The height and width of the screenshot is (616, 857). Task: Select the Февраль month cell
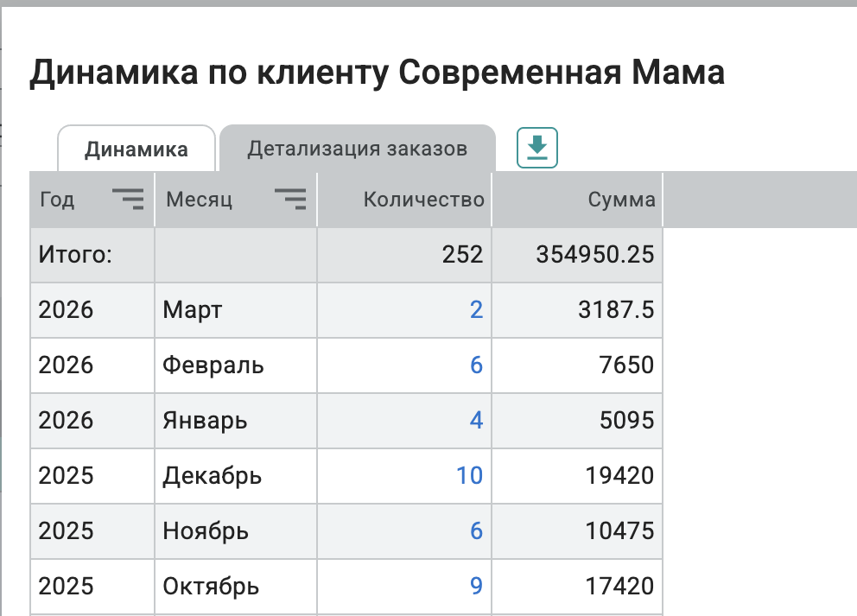pos(213,365)
